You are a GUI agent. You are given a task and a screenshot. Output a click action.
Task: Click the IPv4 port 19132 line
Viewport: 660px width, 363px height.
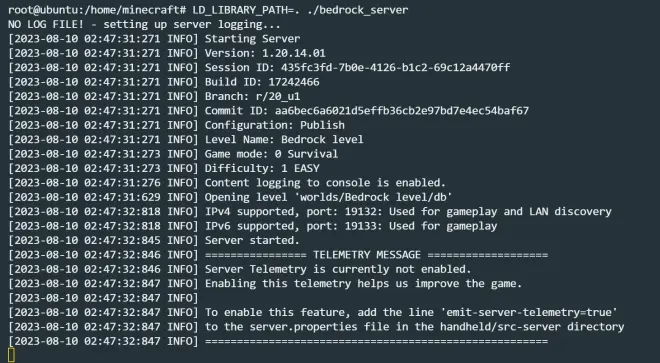point(408,211)
